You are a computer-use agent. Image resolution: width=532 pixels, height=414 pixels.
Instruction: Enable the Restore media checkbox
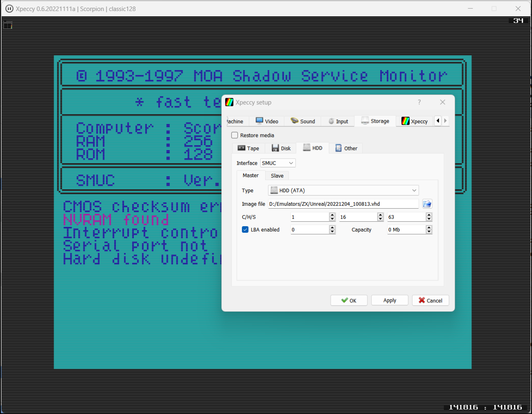click(x=234, y=135)
